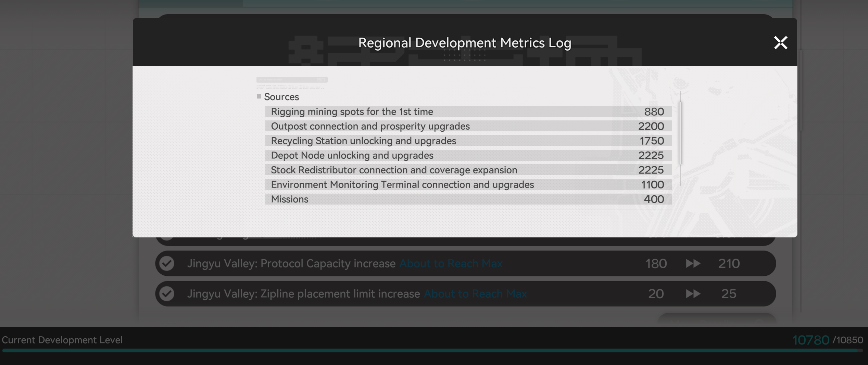Click the 'Sources' section heading
This screenshot has height=365, width=868.
coord(281,97)
